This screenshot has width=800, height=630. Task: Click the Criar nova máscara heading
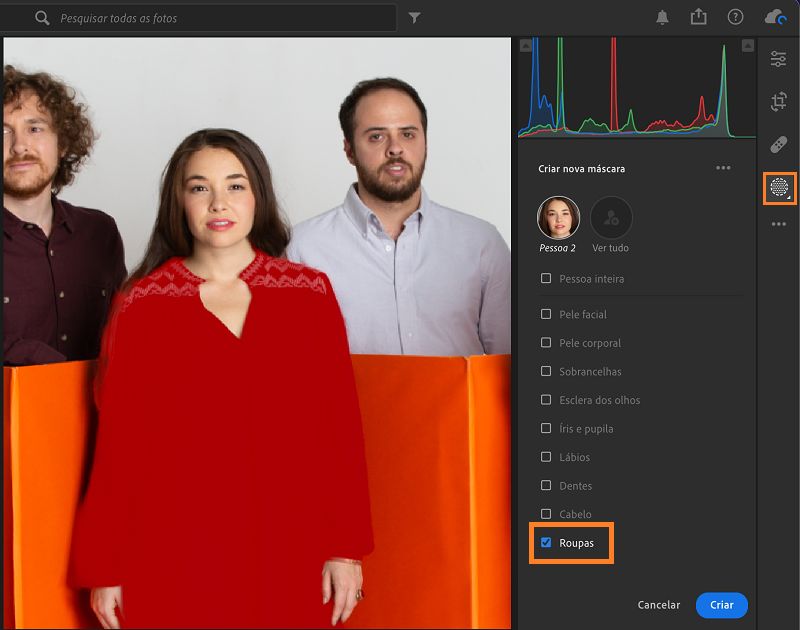pyautogui.click(x=581, y=169)
